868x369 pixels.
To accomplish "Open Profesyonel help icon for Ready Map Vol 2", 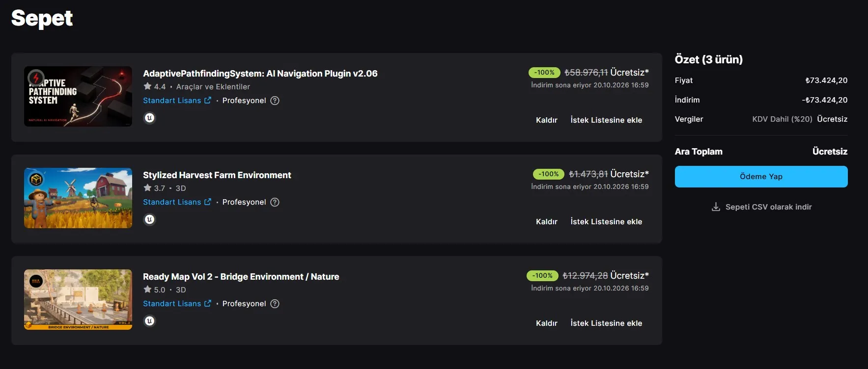I will (275, 304).
